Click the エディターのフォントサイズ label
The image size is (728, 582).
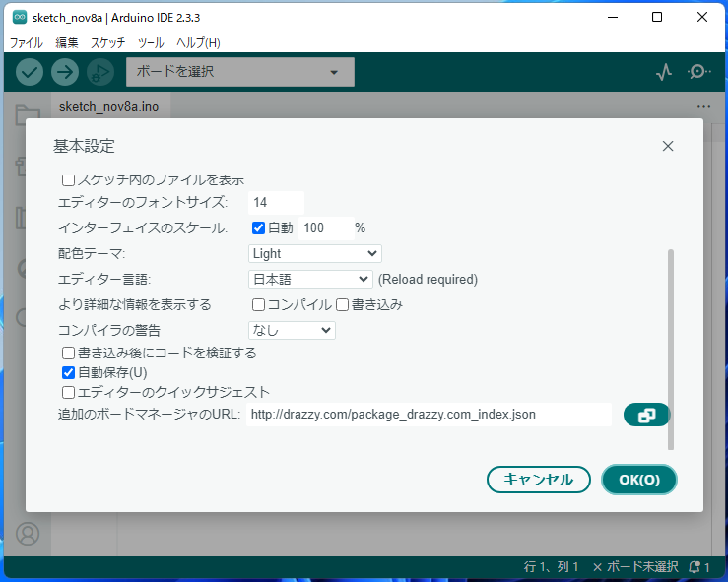143,202
